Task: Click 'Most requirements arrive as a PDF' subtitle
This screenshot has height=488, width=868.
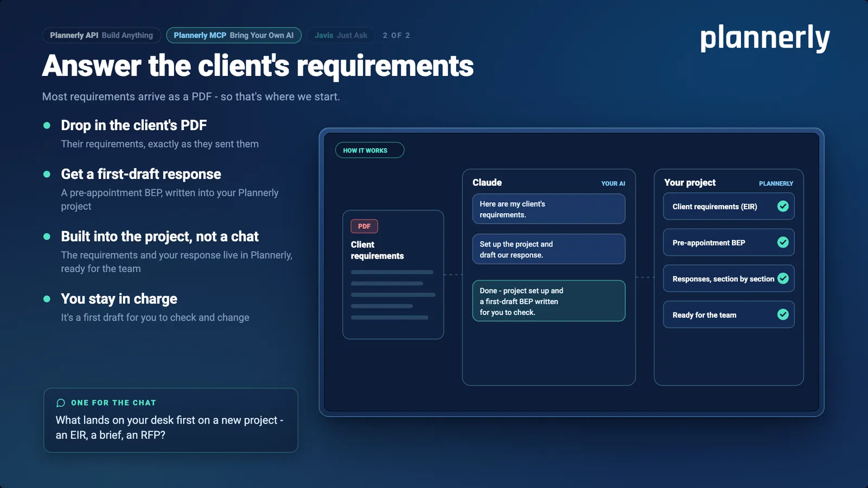Action: coord(191,97)
